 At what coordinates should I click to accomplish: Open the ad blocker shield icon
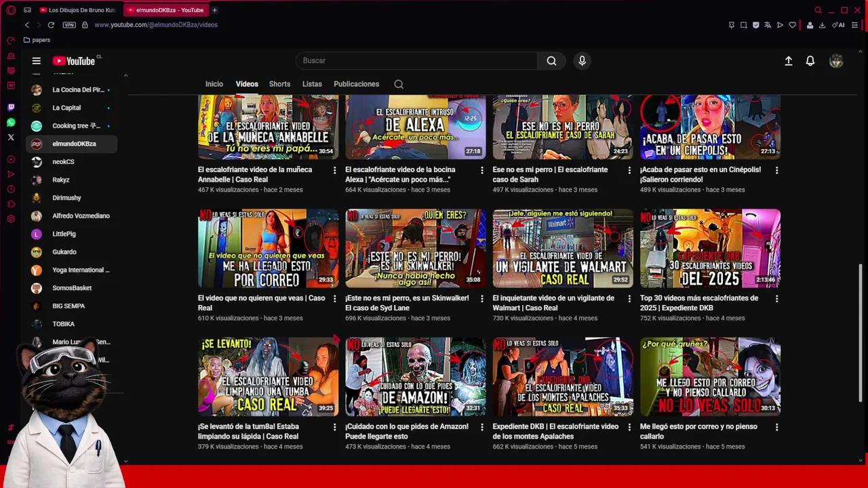(756, 25)
